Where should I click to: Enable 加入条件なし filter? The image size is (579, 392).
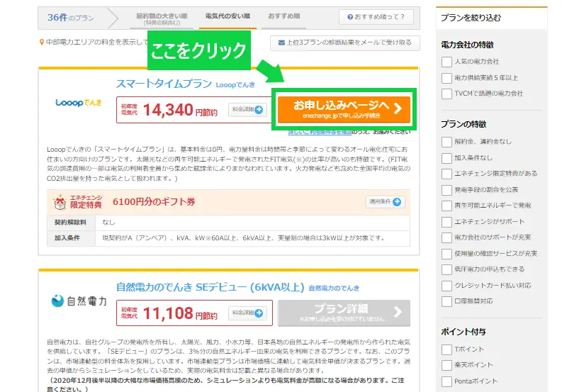coord(446,158)
